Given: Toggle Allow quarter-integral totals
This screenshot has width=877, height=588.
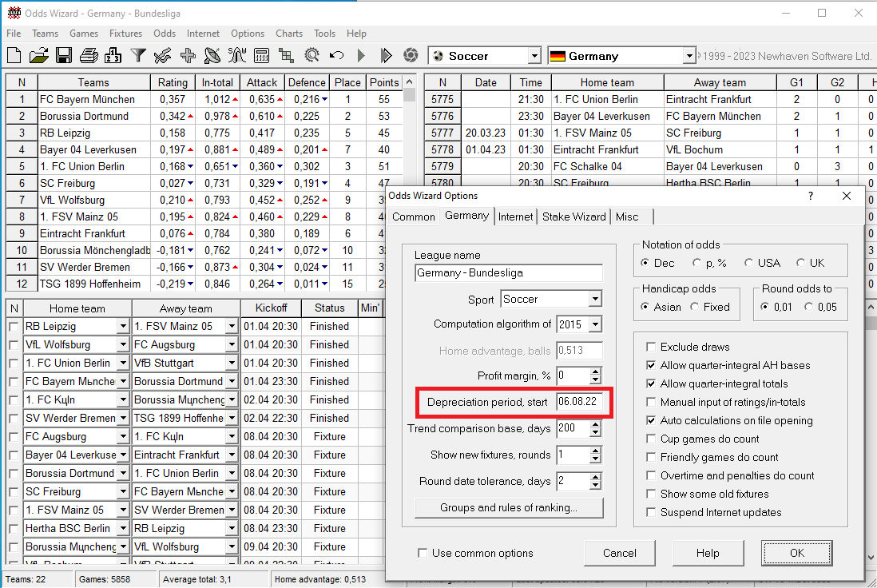Looking at the screenshot, I should pos(651,383).
